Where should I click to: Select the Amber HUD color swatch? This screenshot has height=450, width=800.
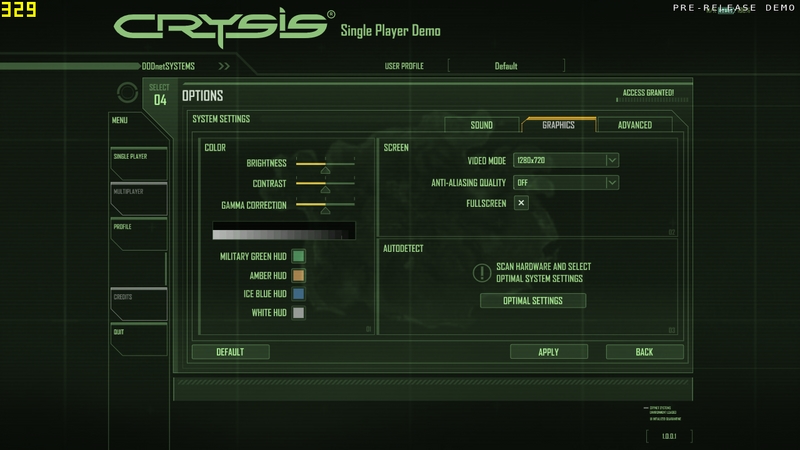pyautogui.click(x=298, y=276)
